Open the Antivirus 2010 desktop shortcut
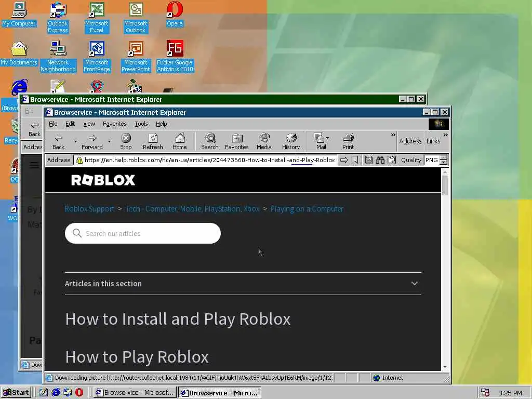 point(175,57)
